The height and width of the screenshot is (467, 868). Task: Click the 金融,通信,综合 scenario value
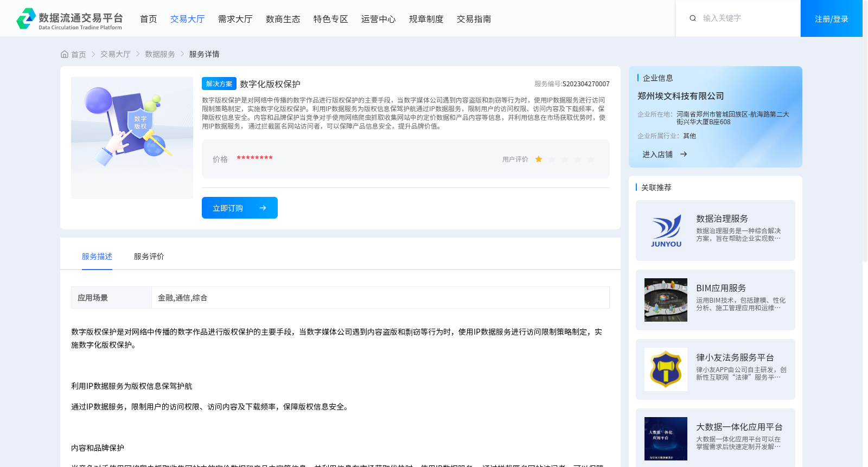[183, 298]
